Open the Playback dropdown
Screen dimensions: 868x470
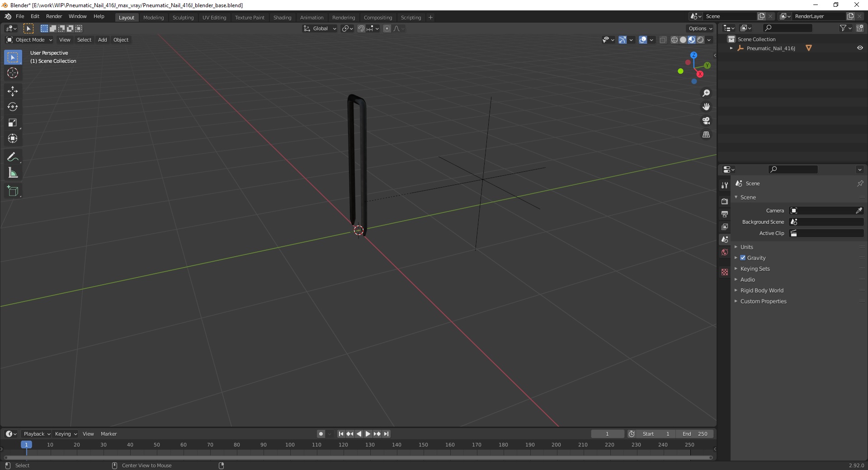37,434
